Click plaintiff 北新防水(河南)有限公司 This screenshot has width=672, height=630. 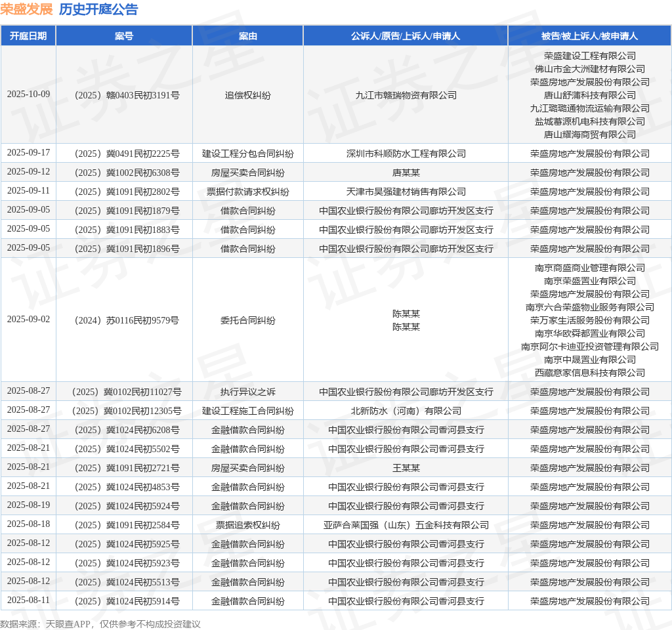(x=406, y=411)
